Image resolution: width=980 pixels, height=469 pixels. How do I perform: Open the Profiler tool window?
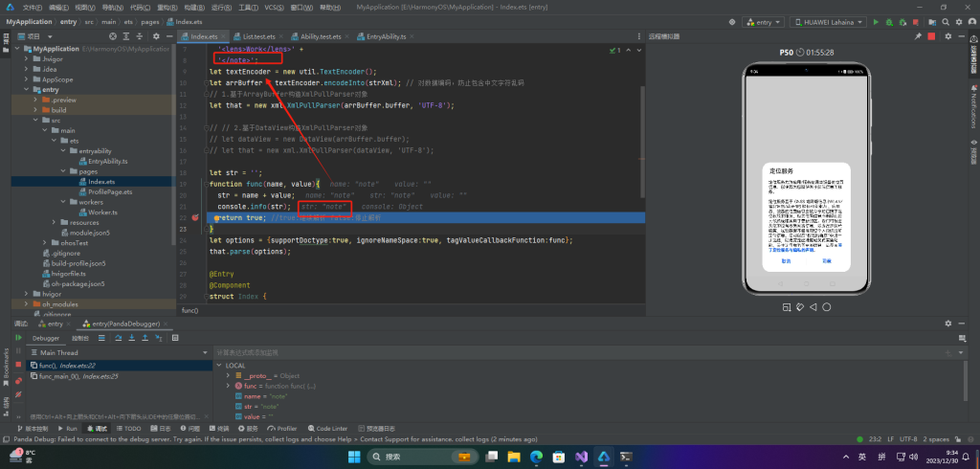283,429
